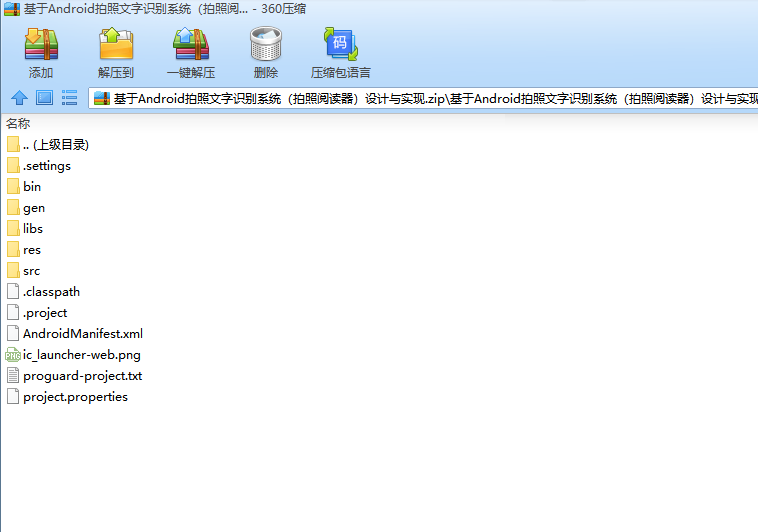The height and width of the screenshot is (532, 758).
Task: Select the 'res' folder name
Action: tap(32, 250)
